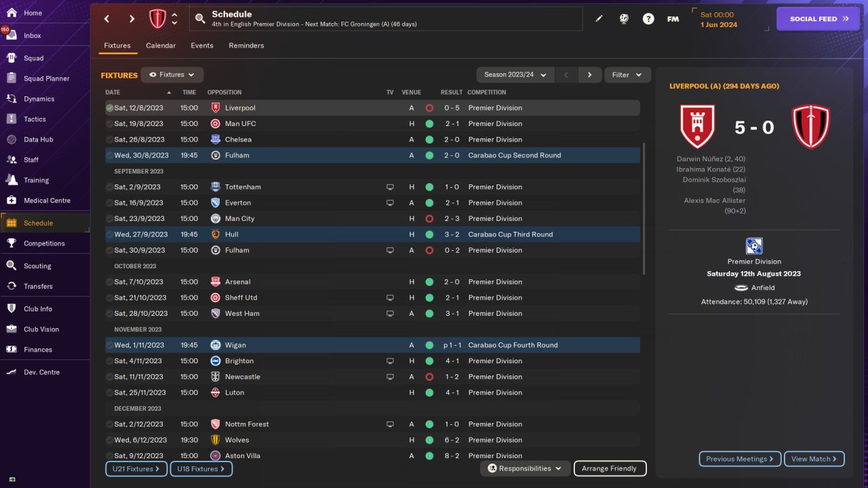Click the Schedule search bar
The height and width of the screenshot is (488, 868).
[386, 19]
